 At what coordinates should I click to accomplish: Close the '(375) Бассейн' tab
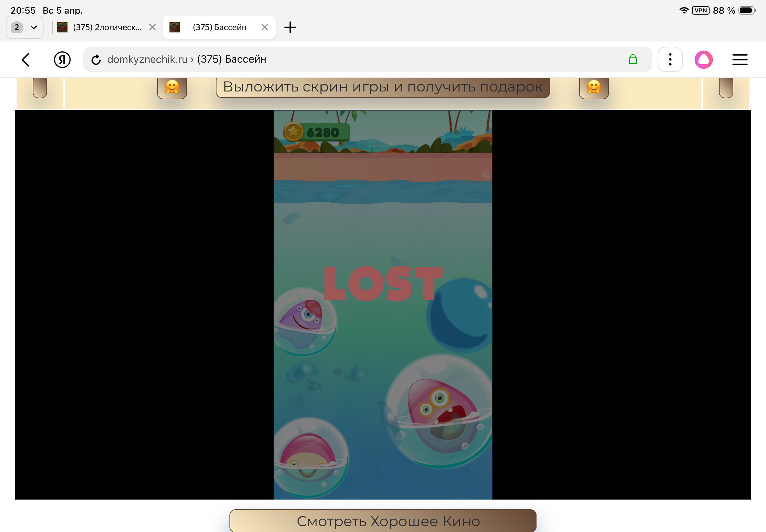(265, 27)
